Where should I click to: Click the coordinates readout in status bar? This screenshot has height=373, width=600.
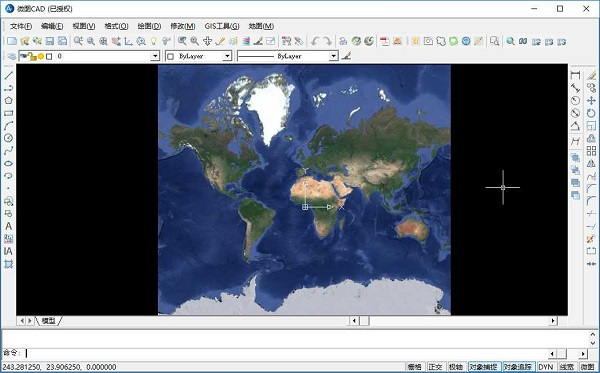click(x=59, y=367)
